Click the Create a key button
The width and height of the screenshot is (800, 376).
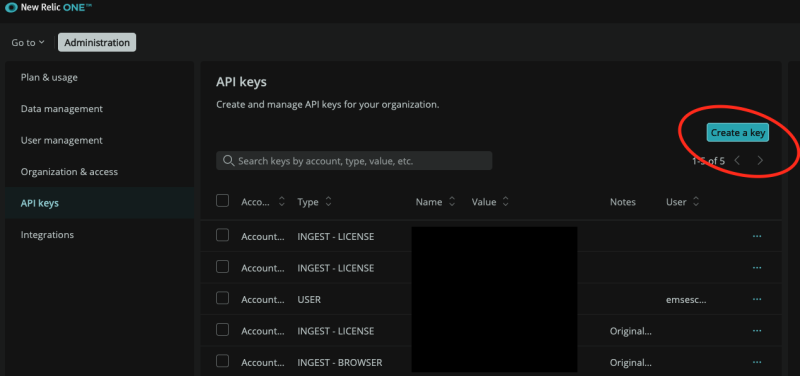(738, 133)
